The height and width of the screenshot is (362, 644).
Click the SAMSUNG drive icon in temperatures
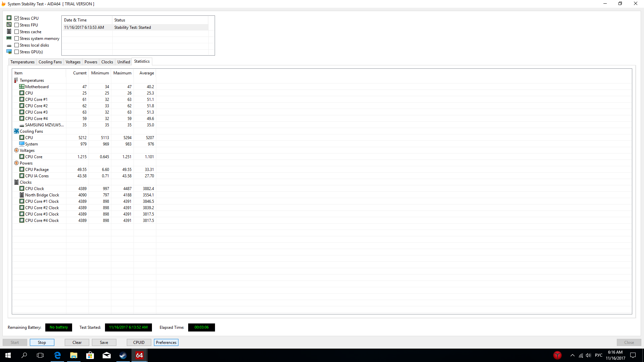tap(22, 125)
